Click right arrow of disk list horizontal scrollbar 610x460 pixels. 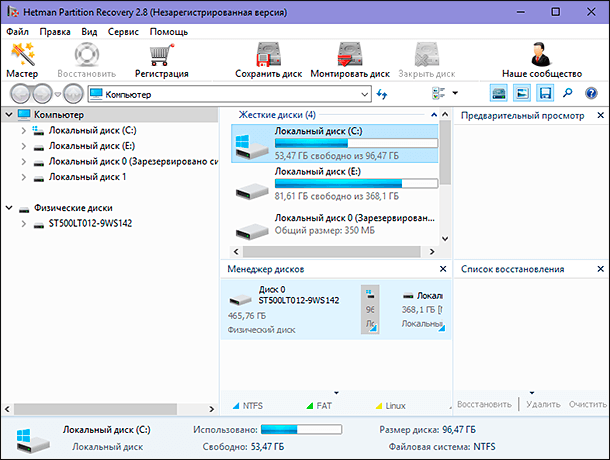pos(432,252)
